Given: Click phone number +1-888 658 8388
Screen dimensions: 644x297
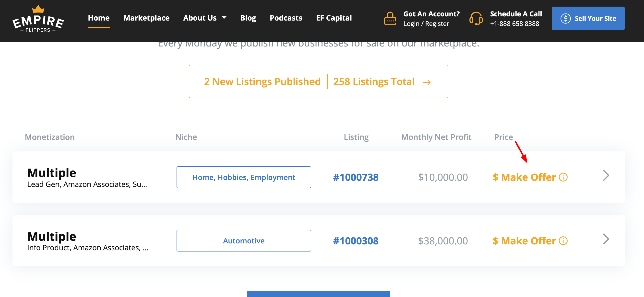Looking at the screenshot, I should (514, 24).
